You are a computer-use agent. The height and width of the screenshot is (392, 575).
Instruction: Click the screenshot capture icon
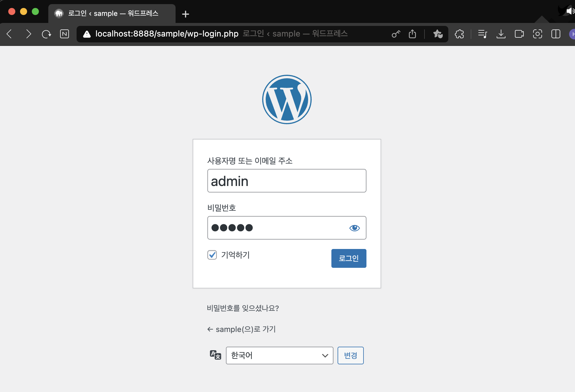click(x=537, y=34)
